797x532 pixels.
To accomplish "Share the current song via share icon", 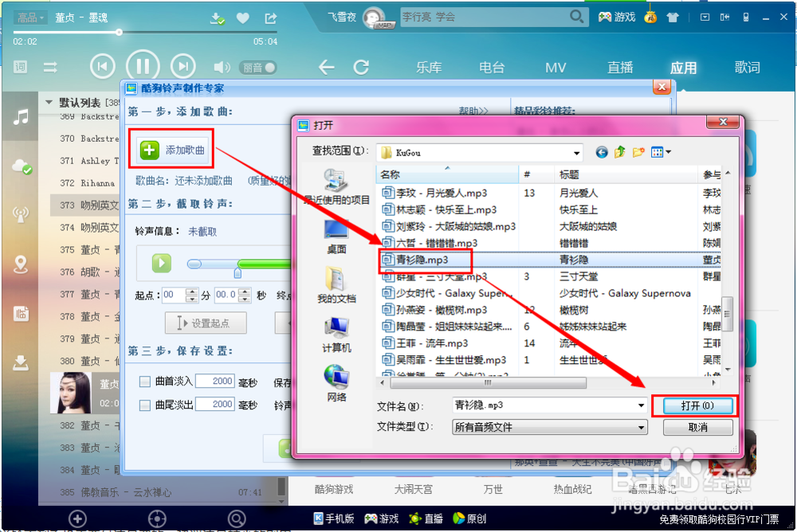I will tap(270, 18).
